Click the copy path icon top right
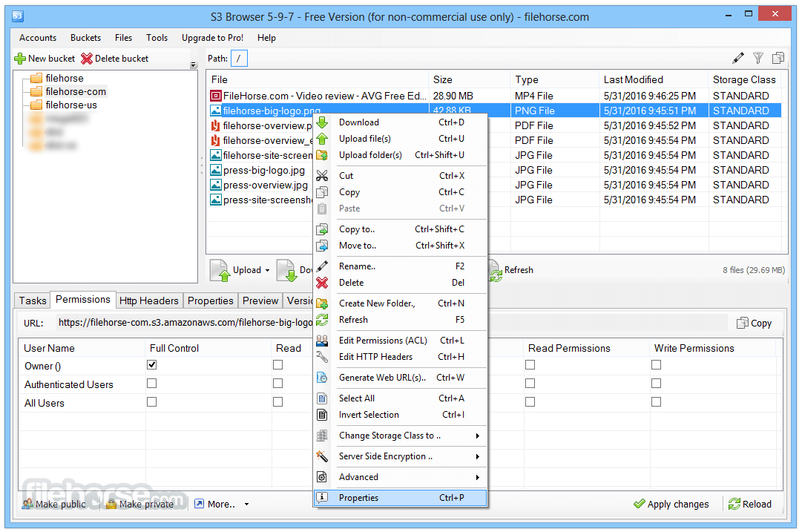The width and height of the screenshot is (802, 532). (x=778, y=59)
